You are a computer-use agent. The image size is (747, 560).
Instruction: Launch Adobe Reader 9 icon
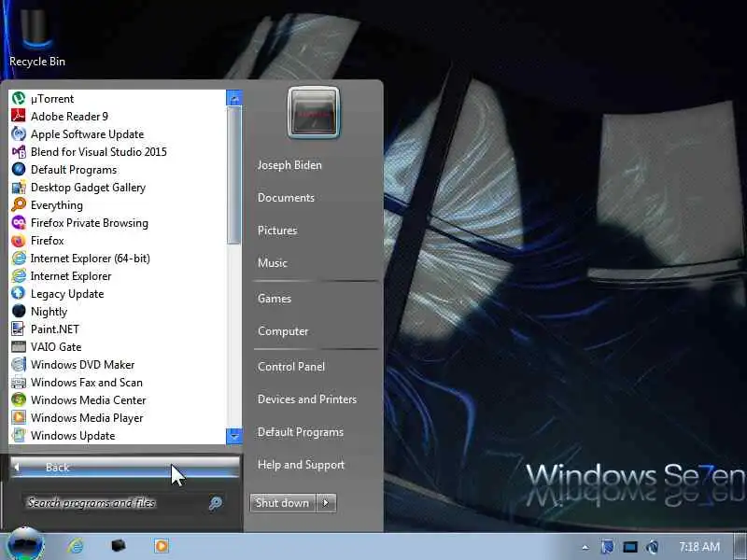pyautogui.click(x=19, y=116)
